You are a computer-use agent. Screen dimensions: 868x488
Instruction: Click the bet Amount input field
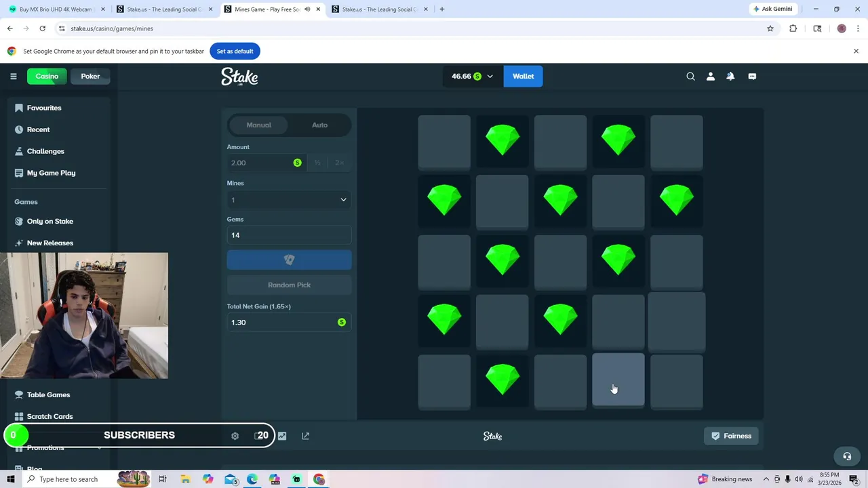tap(267, 163)
